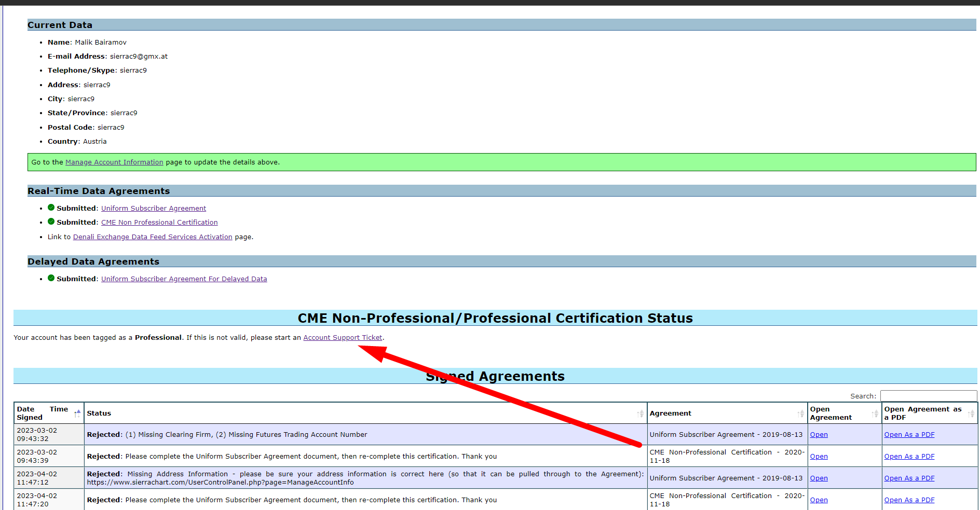Sort by Open Agreement as a PDF column
The height and width of the screenshot is (510, 980).
pyautogui.click(x=930, y=413)
